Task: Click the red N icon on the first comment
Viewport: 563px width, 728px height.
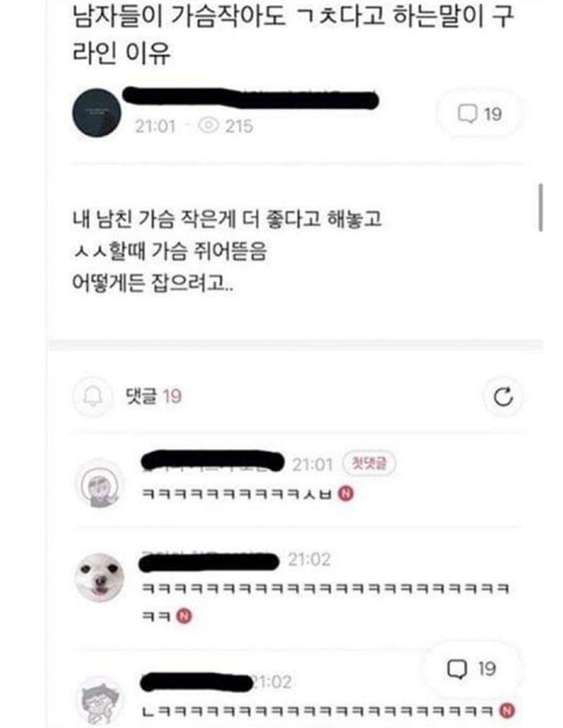Action: click(346, 493)
